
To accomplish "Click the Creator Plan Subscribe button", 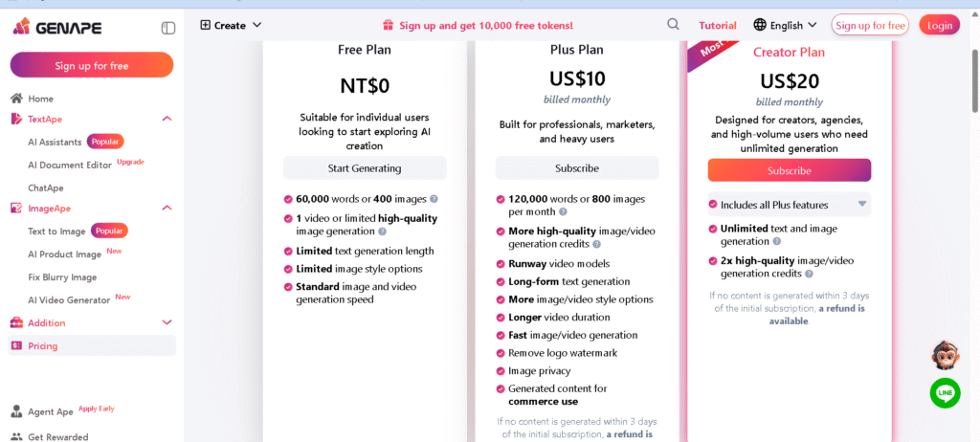I will 789,170.
